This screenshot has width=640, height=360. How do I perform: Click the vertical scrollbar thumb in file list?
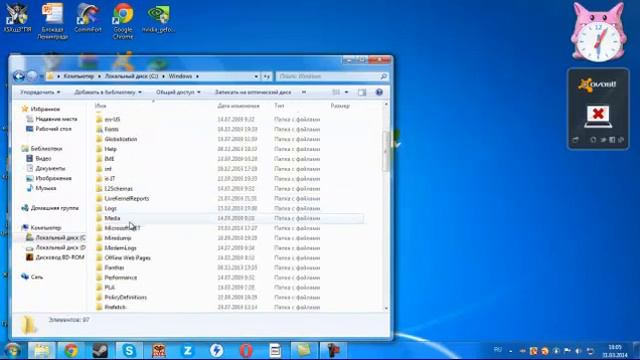[x=386, y=151]
